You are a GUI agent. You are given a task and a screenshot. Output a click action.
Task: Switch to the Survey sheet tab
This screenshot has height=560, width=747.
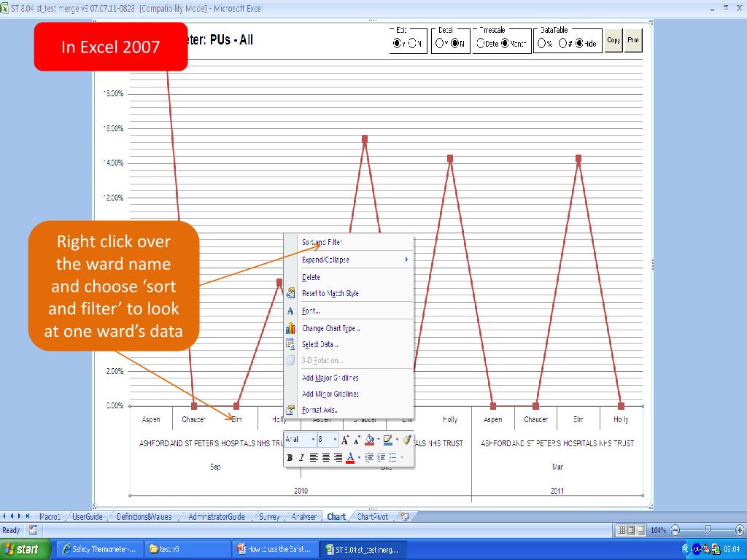269,517
